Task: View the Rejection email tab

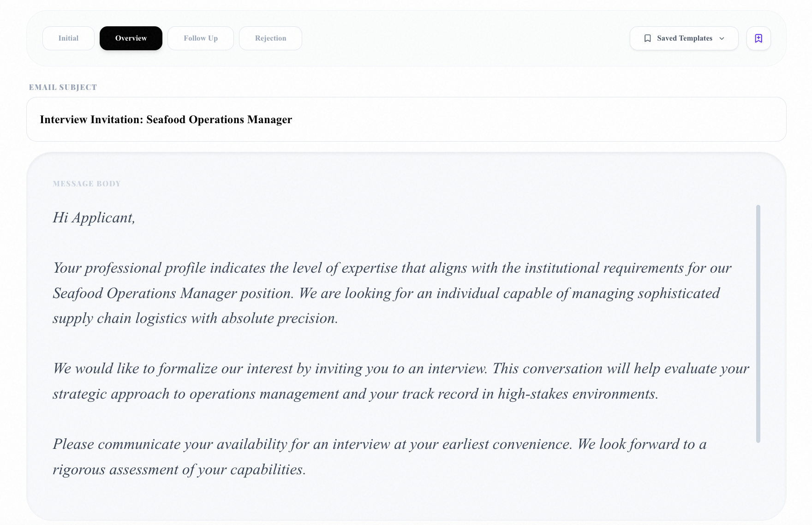Action: (270, 38)
